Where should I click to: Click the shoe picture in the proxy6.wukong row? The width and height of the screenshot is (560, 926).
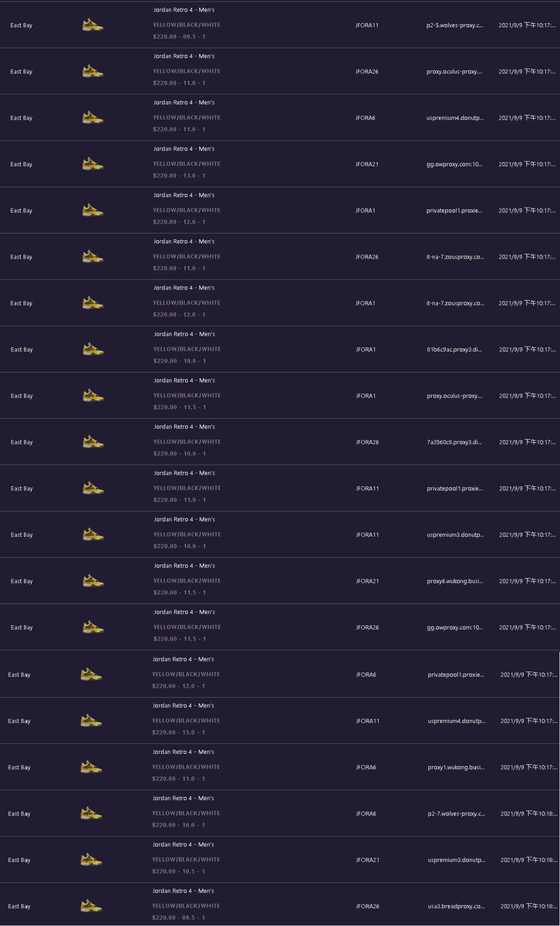point(93,581)
